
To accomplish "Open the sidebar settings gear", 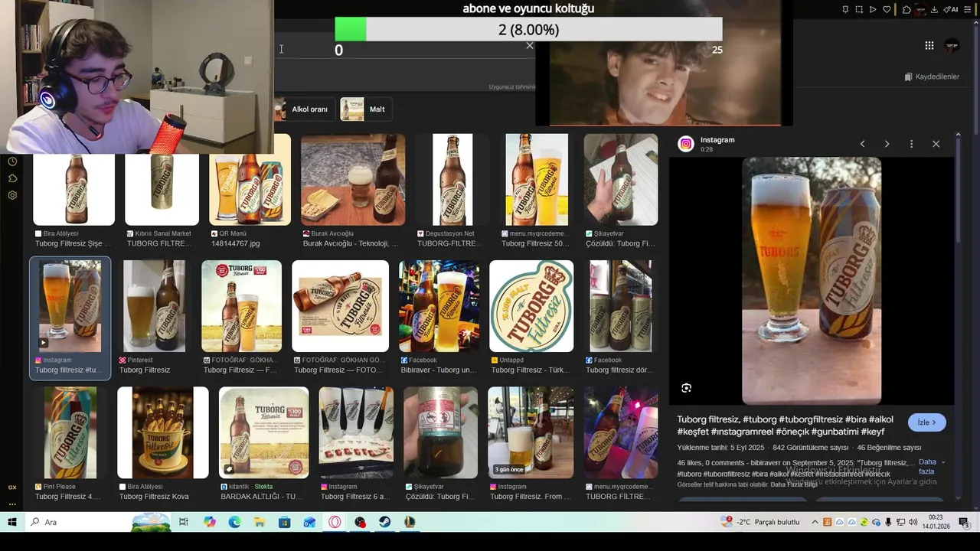I will click(x=12, y=195).
